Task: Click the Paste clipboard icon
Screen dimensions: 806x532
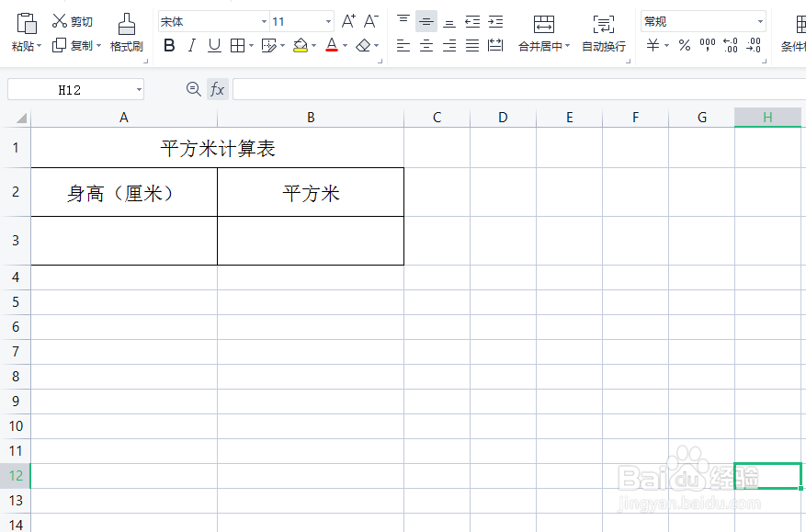Action: [26, 23]
